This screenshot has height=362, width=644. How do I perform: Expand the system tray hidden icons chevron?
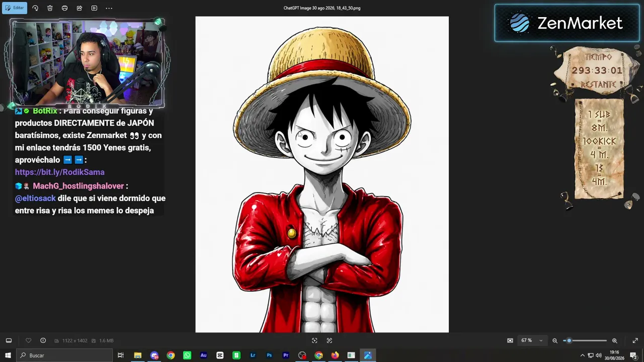point(583,355)
